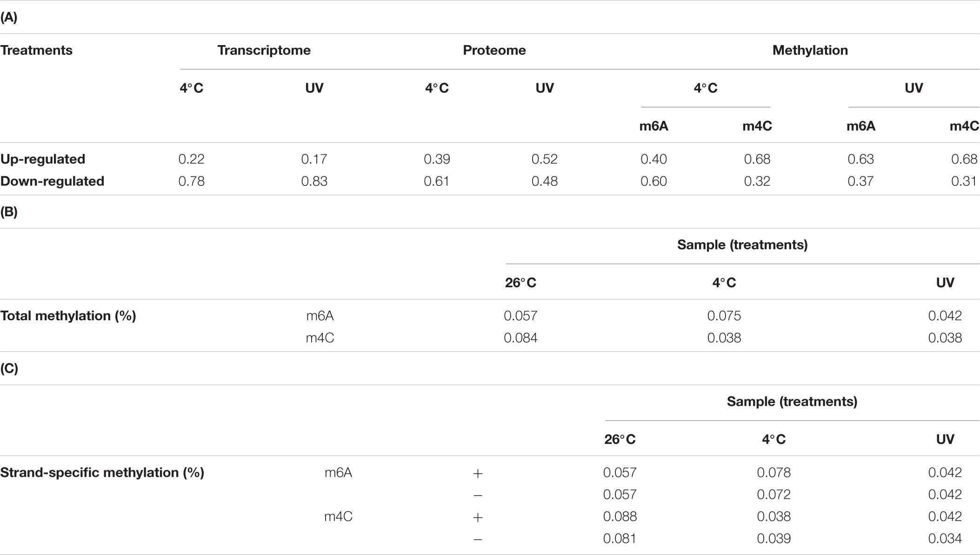Select Strand-specific methylation (%) row label
The width and height of the screenshot is (980, 555).
tap(102, 473)
